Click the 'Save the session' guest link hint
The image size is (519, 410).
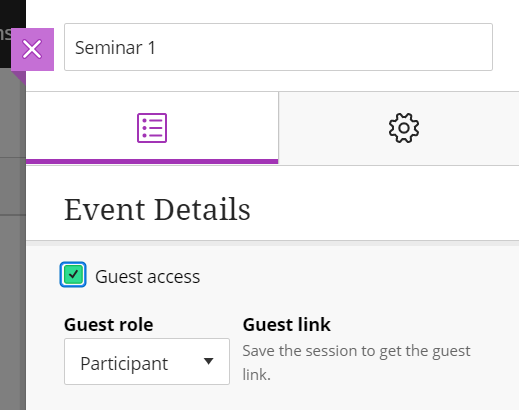click(356, 363)
